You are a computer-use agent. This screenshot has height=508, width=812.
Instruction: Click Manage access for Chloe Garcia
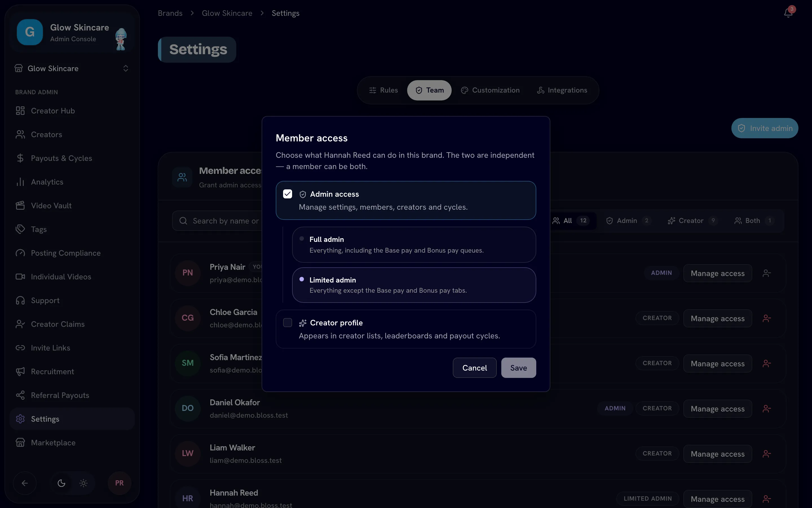(x=717, y=319)
